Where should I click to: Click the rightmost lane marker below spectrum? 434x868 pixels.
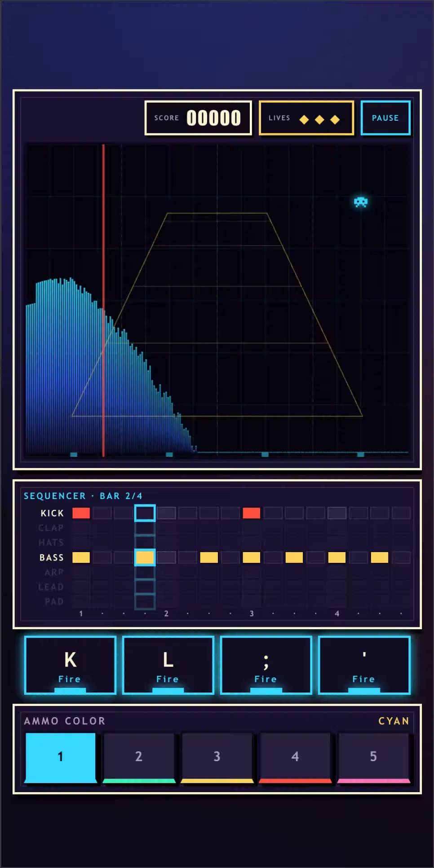(x=360, y=455)
